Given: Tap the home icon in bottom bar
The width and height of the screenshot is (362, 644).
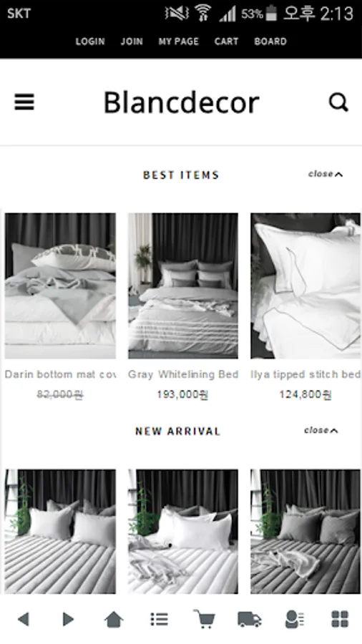Looking at the screenshot, I should tap(114, 618).
